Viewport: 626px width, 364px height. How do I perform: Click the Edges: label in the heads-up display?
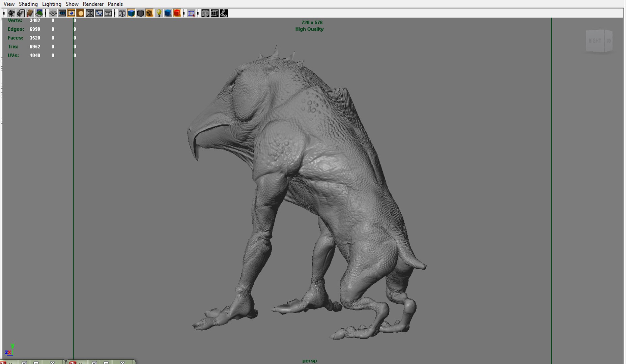[16, 29]
